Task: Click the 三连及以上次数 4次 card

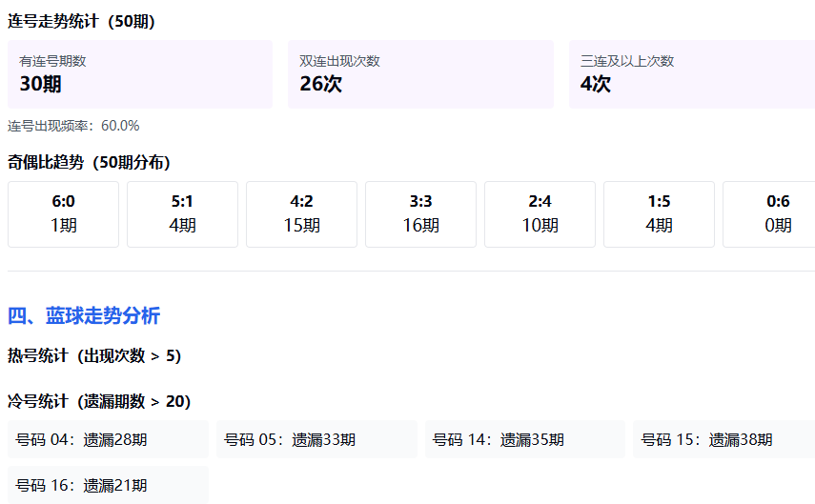Action: coord(691,74)
